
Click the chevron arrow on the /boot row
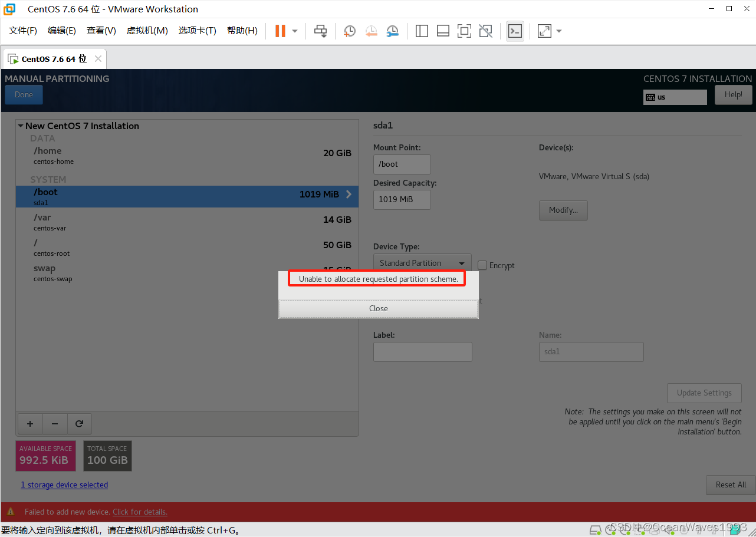(x=349, y=194)
